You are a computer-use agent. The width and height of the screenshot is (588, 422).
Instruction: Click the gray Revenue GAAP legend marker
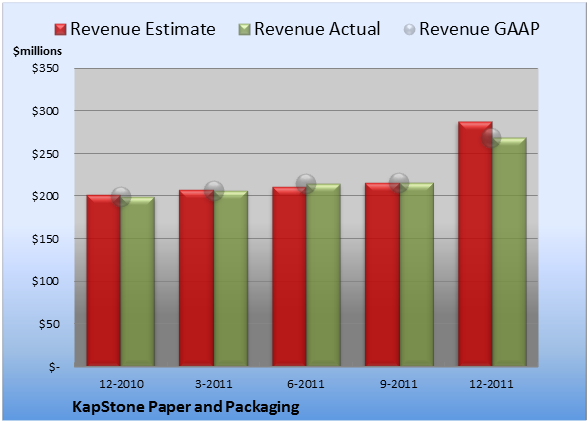click(410, 30)
